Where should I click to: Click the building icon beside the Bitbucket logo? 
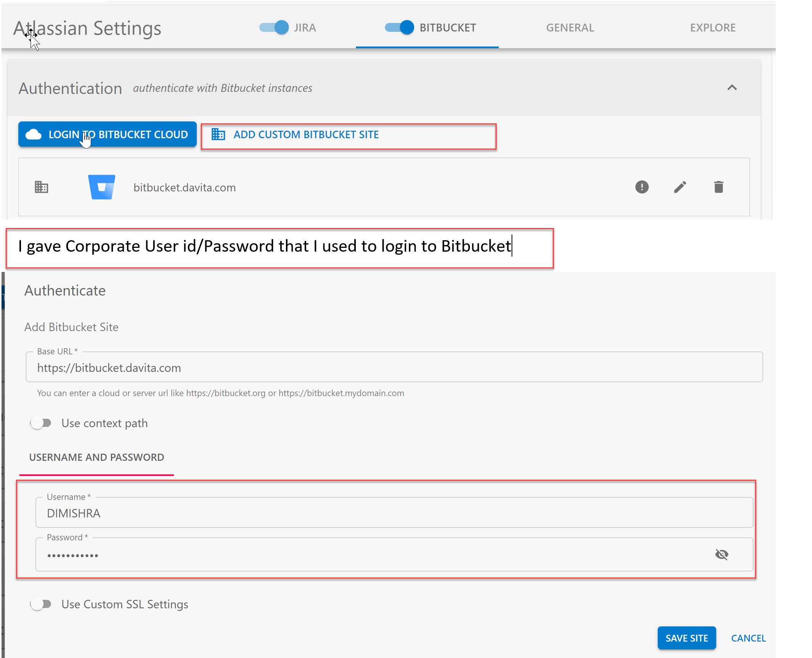tap(41, 187)
